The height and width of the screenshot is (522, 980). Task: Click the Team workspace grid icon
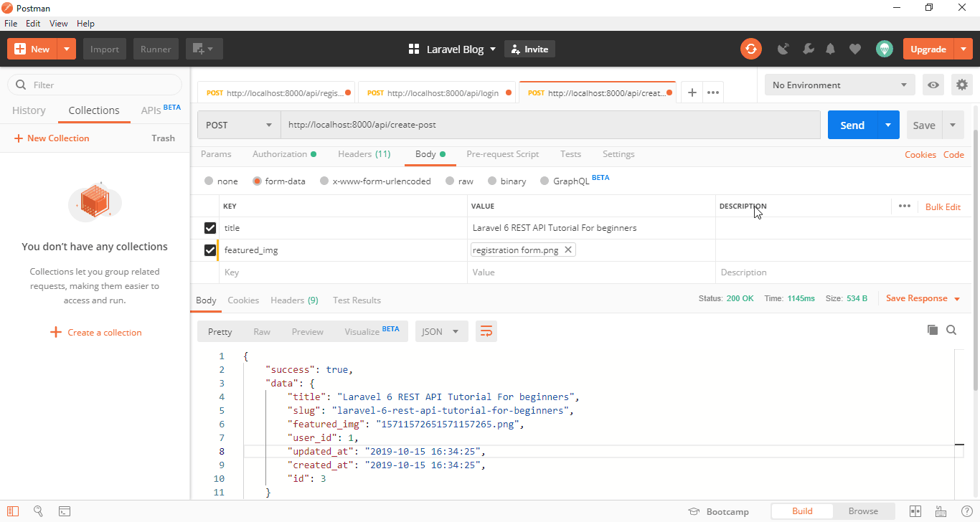pos(413,49)
